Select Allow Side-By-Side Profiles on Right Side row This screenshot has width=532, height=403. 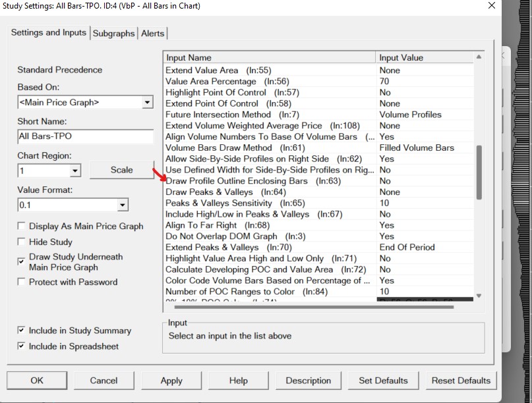[x=319, y=159]
